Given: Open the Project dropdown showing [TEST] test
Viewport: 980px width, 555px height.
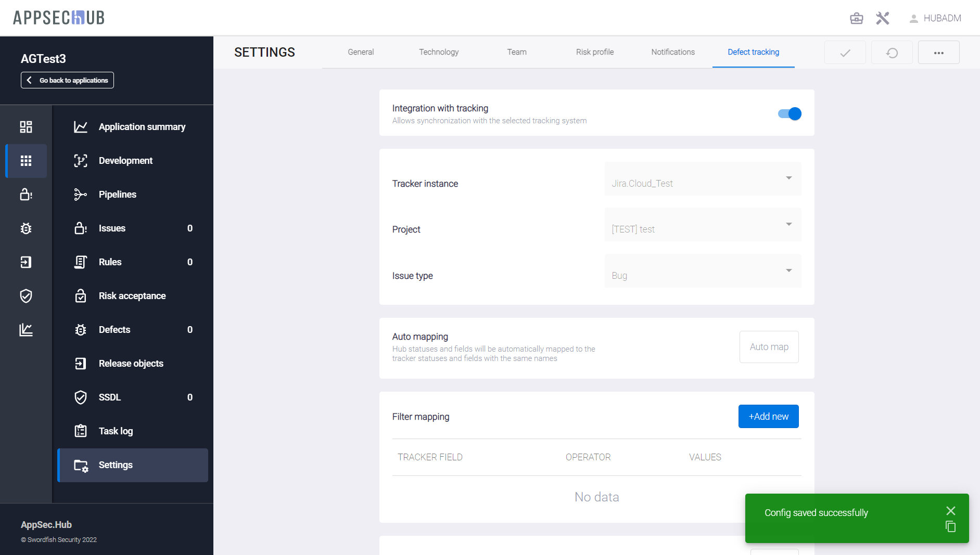Looking at the screenshot, I should [x=702, y=225].
